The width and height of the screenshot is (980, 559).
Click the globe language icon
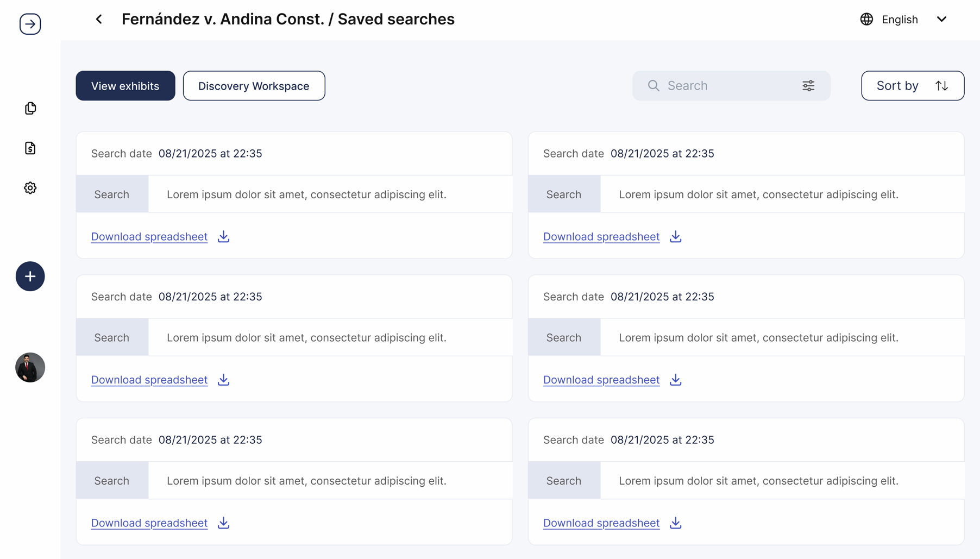pos(866,19)
